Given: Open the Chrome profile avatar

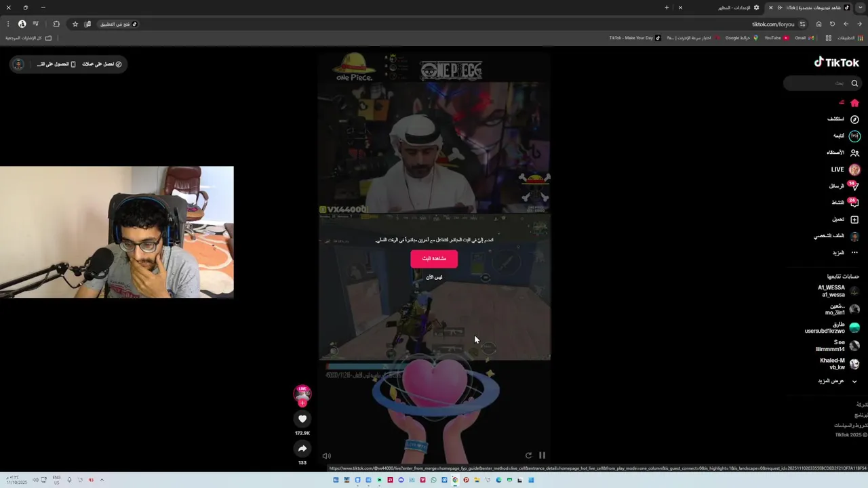Looking at the screenshot, I should tap(22, 24).
